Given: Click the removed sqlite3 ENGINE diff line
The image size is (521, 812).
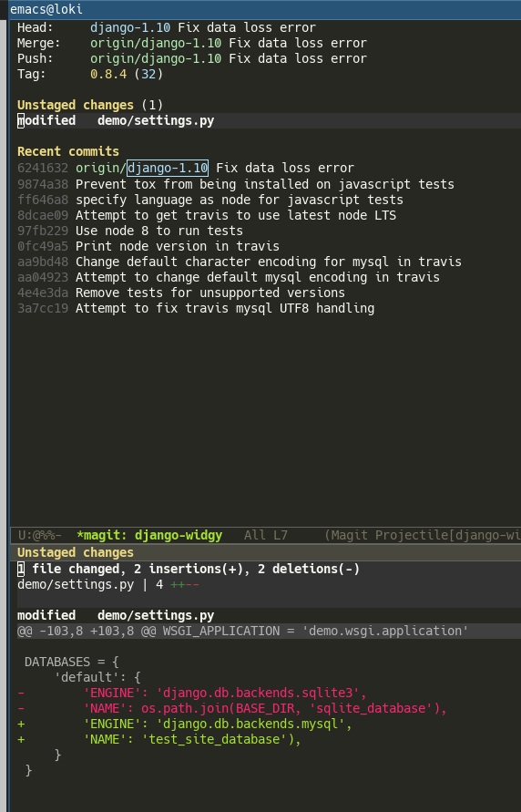Looking at the screenshot, I should (192, 693).
